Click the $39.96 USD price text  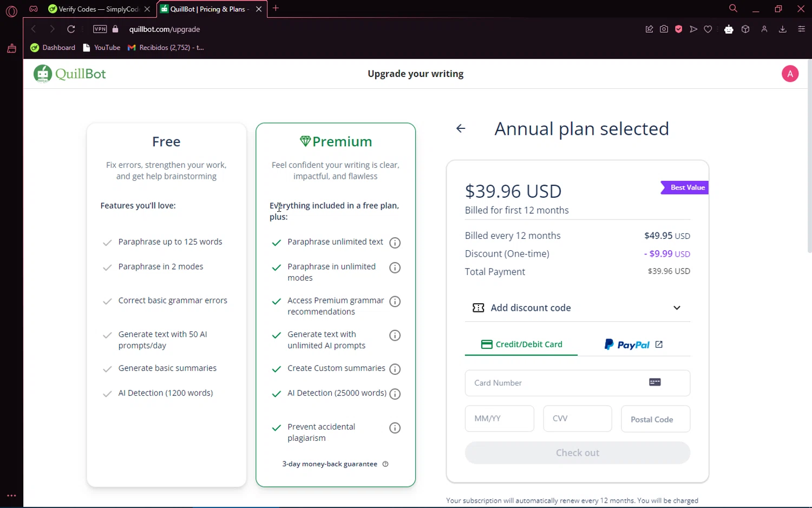coord(513,191)
